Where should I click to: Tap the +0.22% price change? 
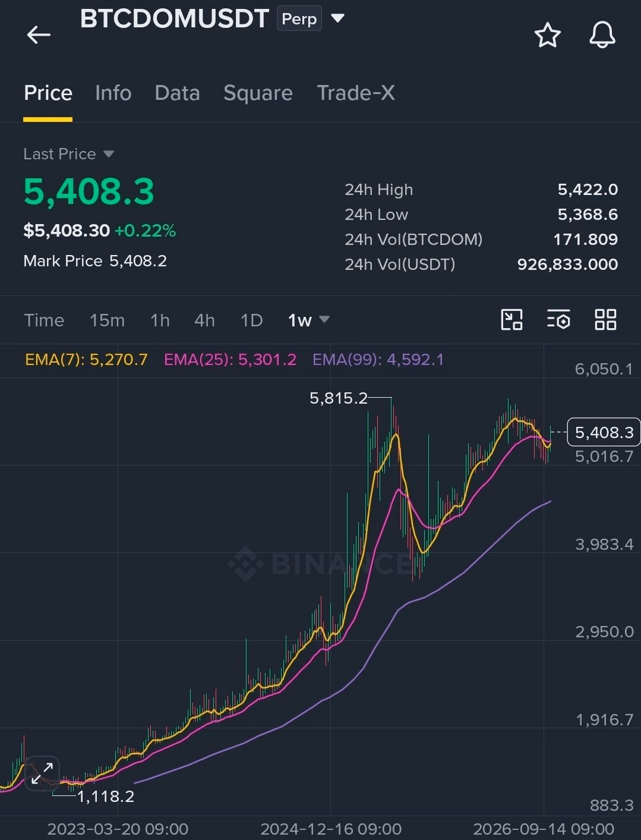145,231
